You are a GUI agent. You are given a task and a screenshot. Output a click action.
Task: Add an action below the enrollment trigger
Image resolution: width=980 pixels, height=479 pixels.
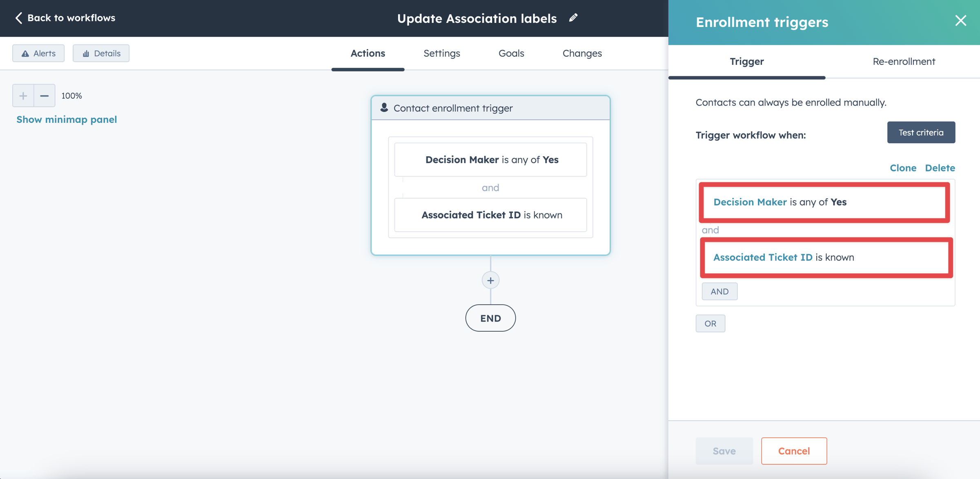490,280
